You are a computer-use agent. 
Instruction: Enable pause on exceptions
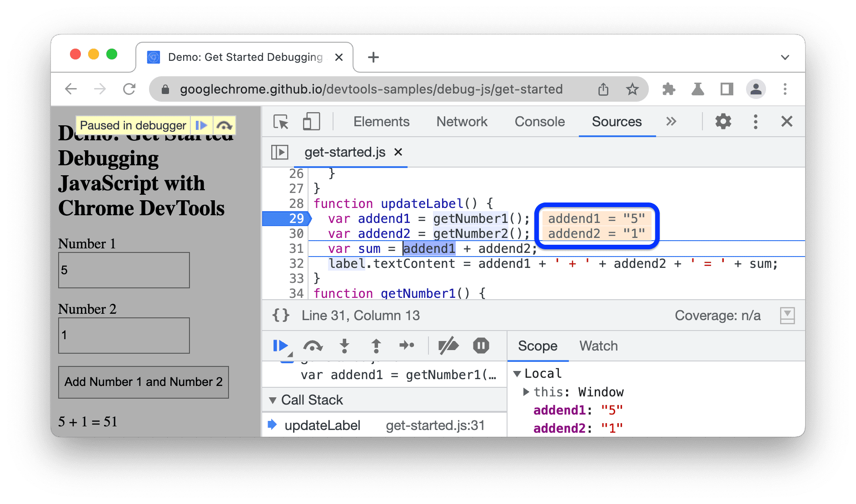[481, 346]
